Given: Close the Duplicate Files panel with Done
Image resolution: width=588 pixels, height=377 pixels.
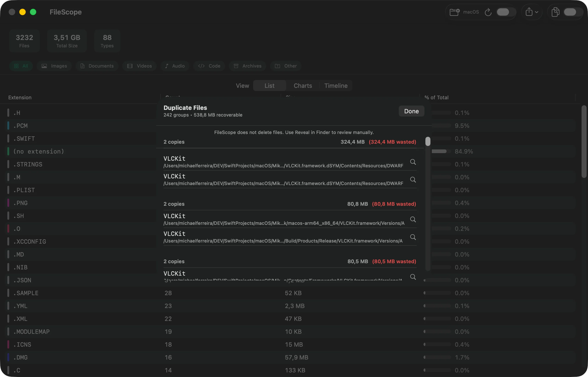Looking at the screenshot, I should (411, 111).
